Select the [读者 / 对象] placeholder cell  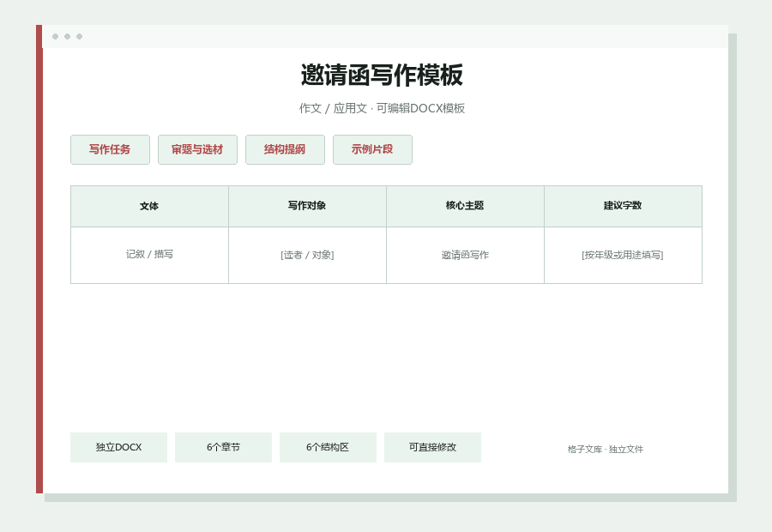pyautogui.click(x=307, y=255)
